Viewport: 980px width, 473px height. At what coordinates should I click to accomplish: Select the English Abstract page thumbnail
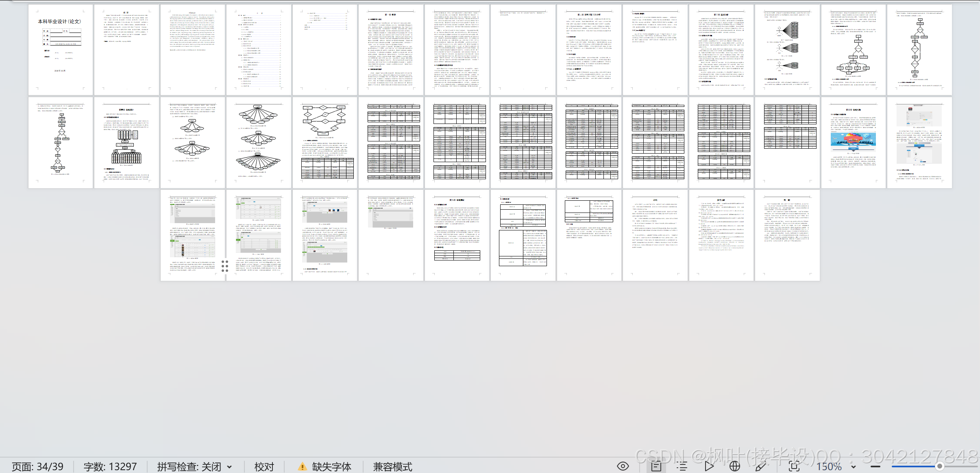point(192,50)
